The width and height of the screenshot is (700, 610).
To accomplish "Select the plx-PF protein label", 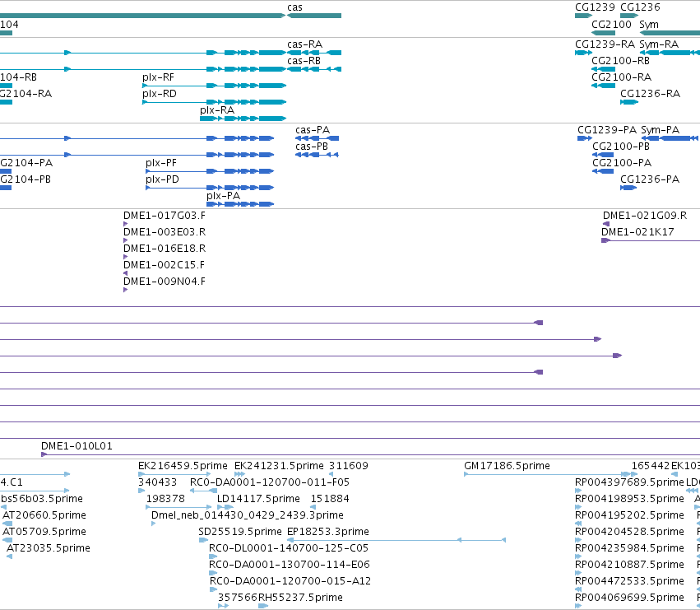I will (161, 163).
